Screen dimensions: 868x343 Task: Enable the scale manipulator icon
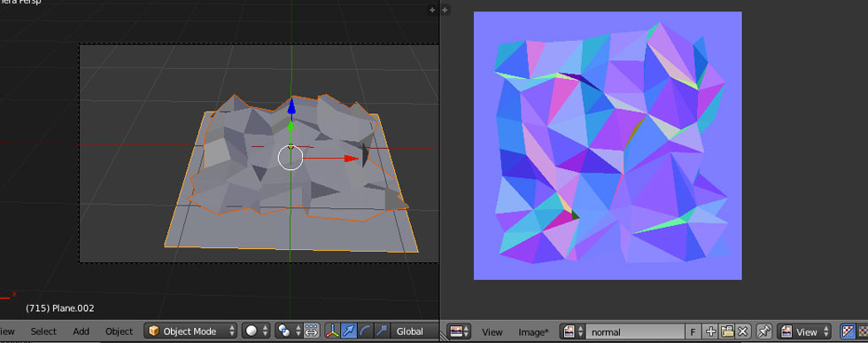pyautogui.click(x=382, y=331)
